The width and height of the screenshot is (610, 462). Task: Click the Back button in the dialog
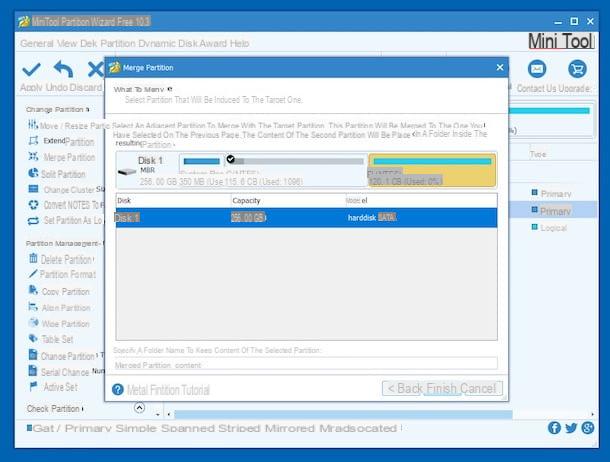point(405,388)
